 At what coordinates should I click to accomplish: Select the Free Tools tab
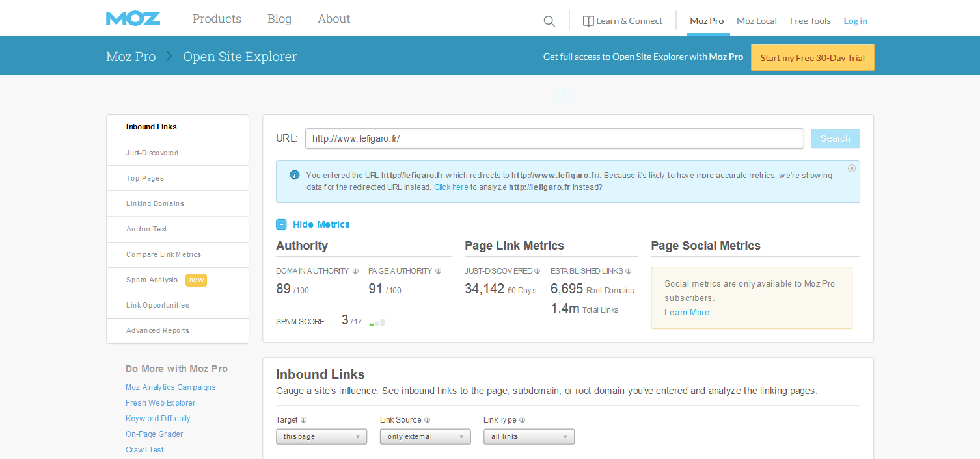[x=810, y=21]
